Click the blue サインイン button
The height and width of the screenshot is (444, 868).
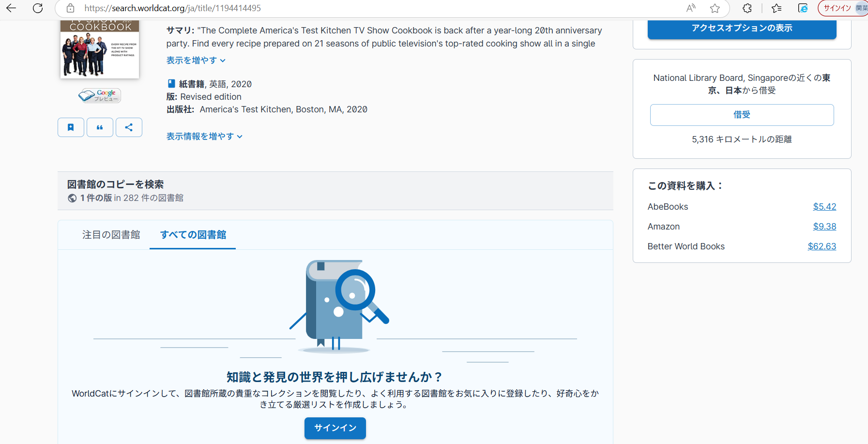pos(335,428)
